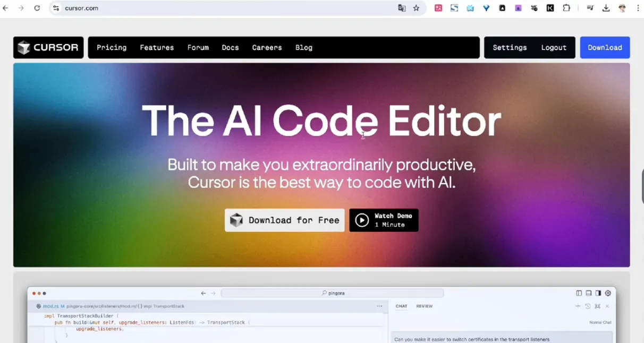This screenshot has width=644, height=343.
Task: Play the Watch Demo video
Action: (384, 220)
